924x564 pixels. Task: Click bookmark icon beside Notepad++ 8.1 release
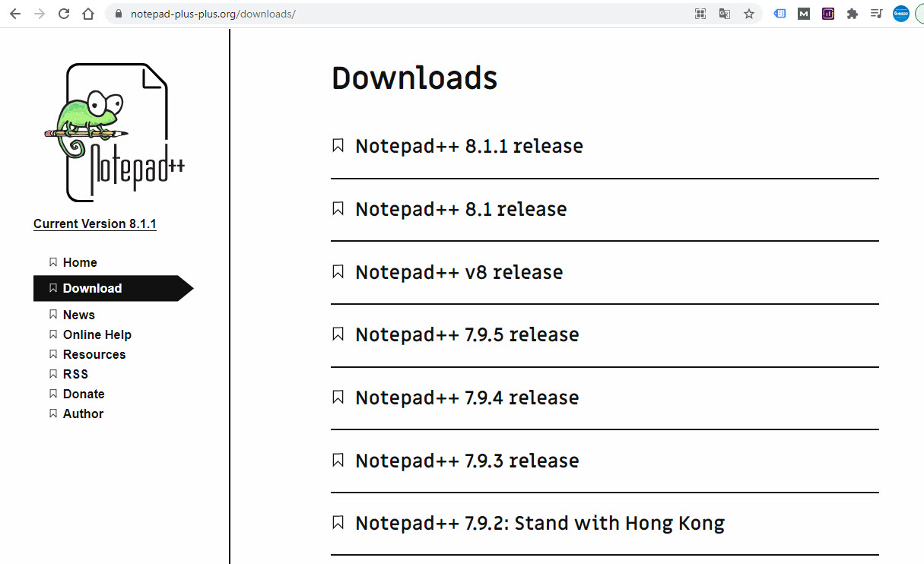coord(338,208)
